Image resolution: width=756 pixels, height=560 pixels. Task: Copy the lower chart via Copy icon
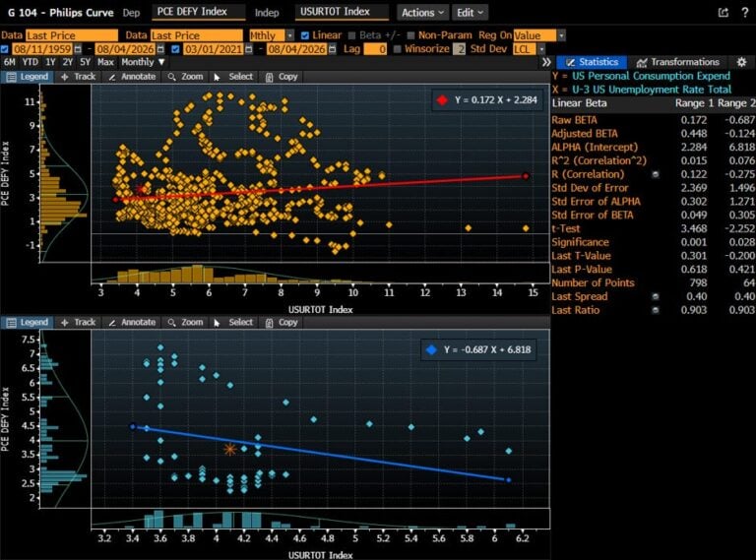point(282,323)
